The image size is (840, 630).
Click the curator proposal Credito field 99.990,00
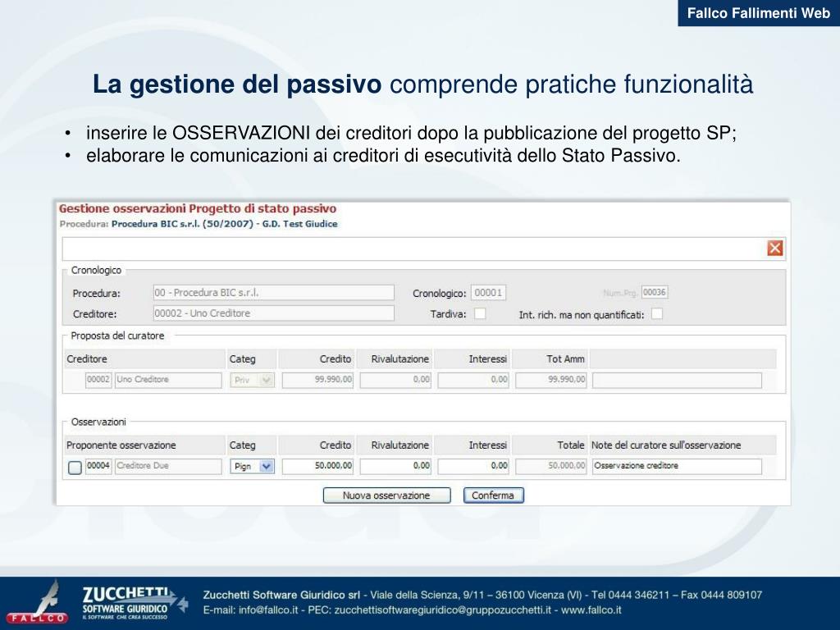coord(317,380)
